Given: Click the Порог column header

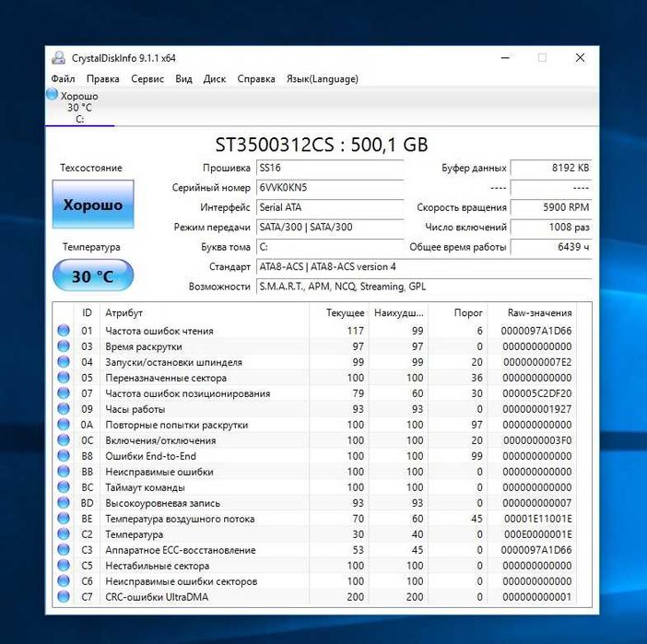Looking at the screenshot, I should pyautogui.click(x=458, y=312).
